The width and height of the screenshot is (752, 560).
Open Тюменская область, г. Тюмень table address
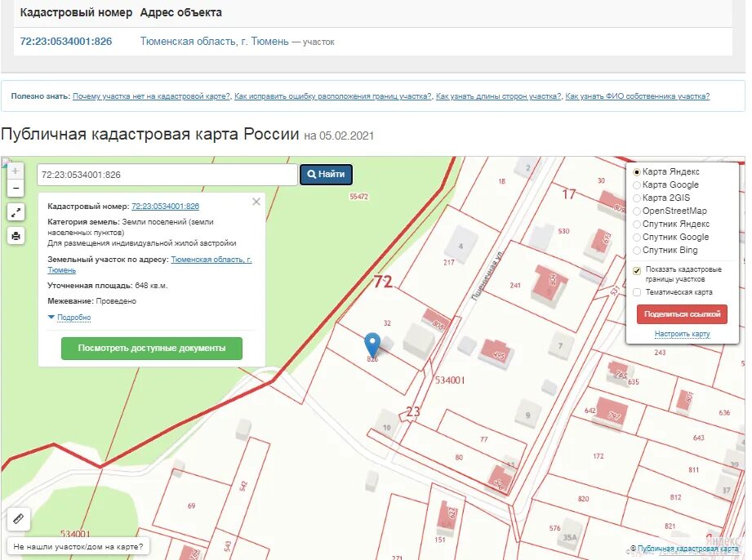pos(215,42)
